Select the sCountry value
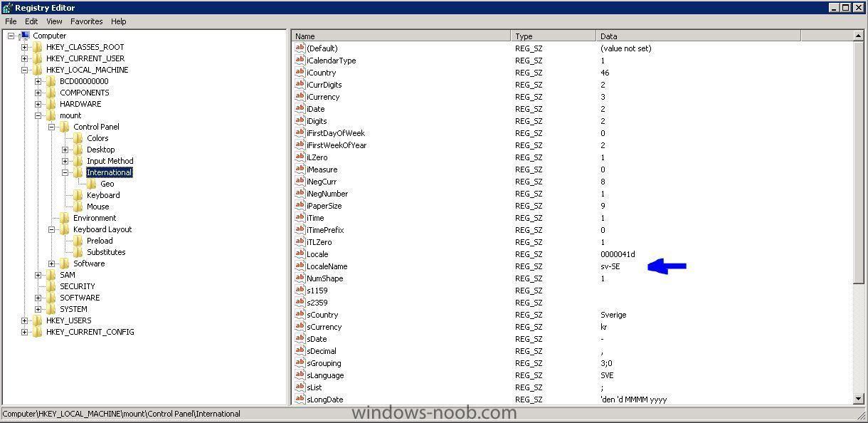The width and height of the screenshot is (868, 423). (322, 315)
